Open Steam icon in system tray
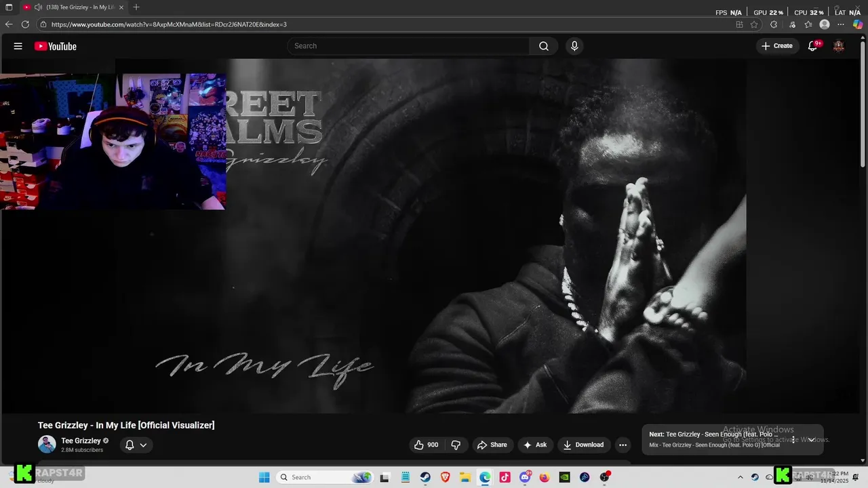The height and width of the screenshot is (488, 868). point(755,477)
